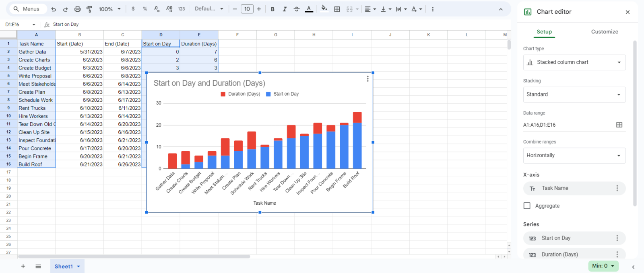The width and height of the screenshot is (644, 273).
Task: Open the chart's three-dot options menu
Action: (367, 79)
